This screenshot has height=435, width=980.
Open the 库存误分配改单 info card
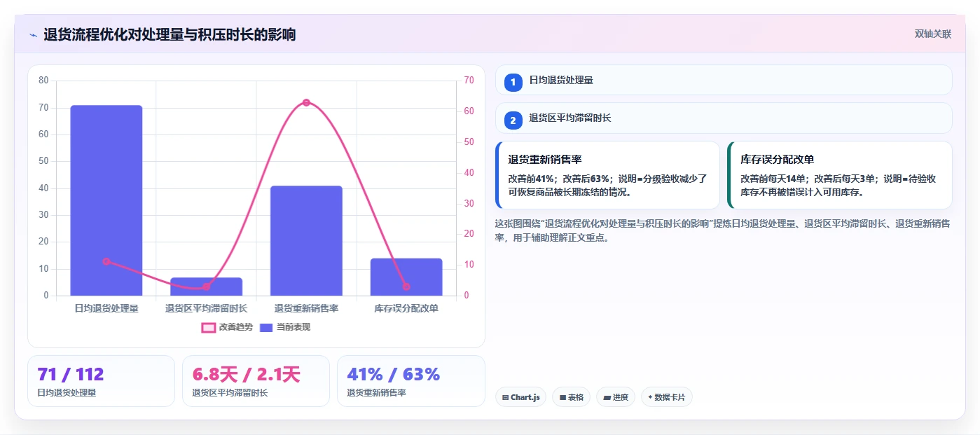[x=840, y=175]
